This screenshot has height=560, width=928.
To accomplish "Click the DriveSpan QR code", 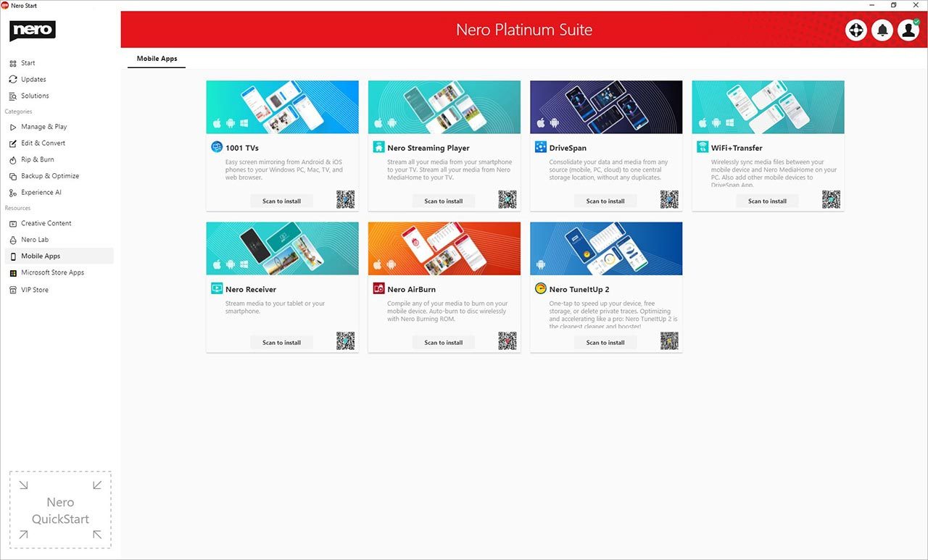I will pos(669,200).
